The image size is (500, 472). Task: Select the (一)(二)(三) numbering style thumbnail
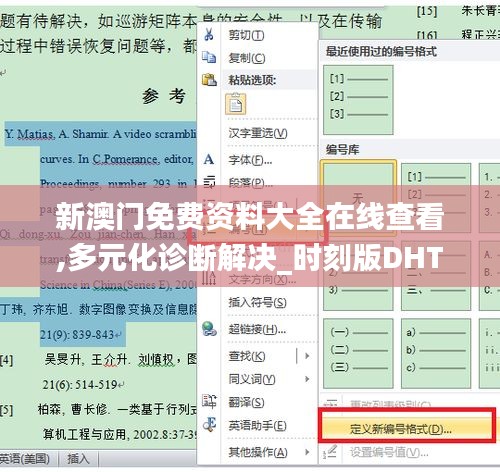tap(358, 353)
